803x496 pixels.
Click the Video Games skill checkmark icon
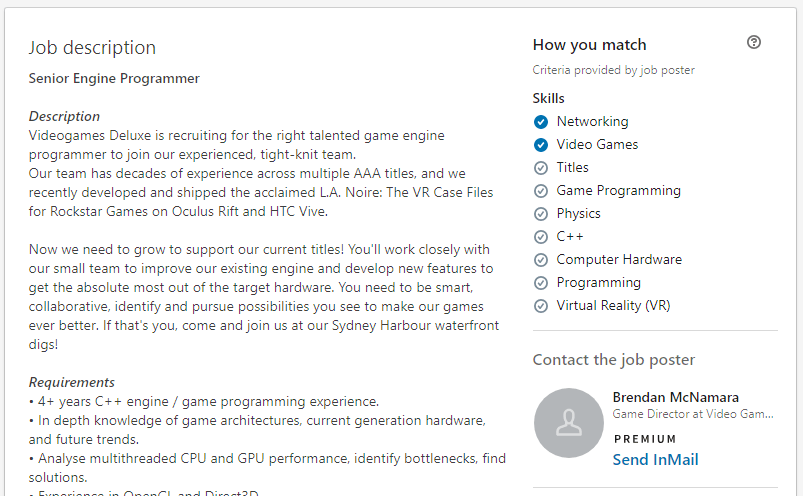[541, 145]
